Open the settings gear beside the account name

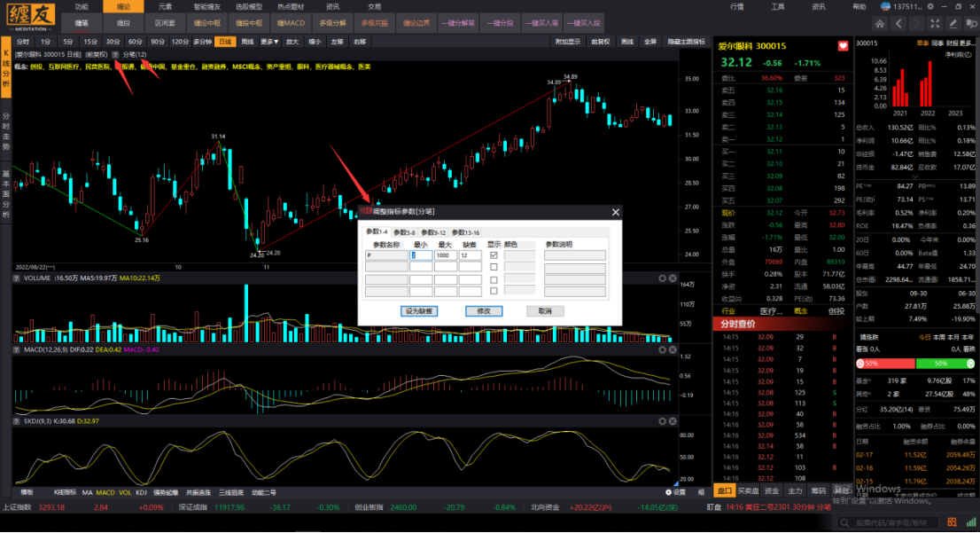click(932, 6)
